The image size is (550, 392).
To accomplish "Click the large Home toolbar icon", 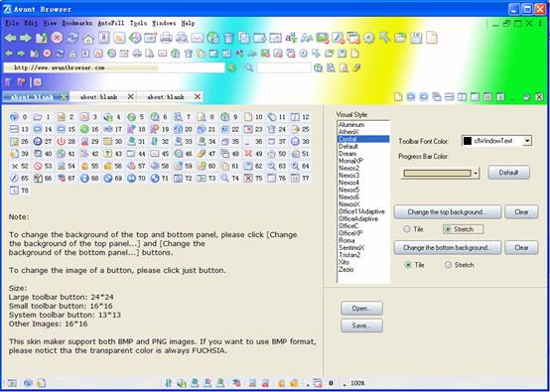I will point(88,38).
